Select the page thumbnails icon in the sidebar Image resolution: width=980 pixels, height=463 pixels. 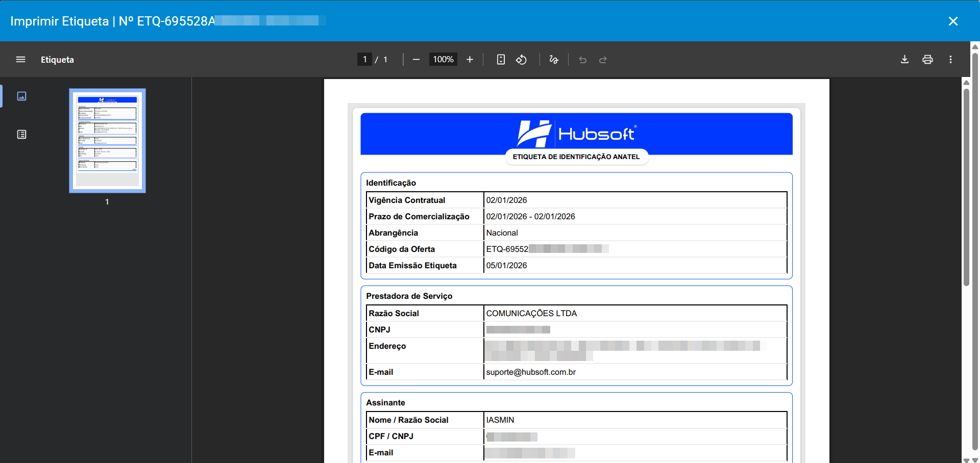[21, 96]
